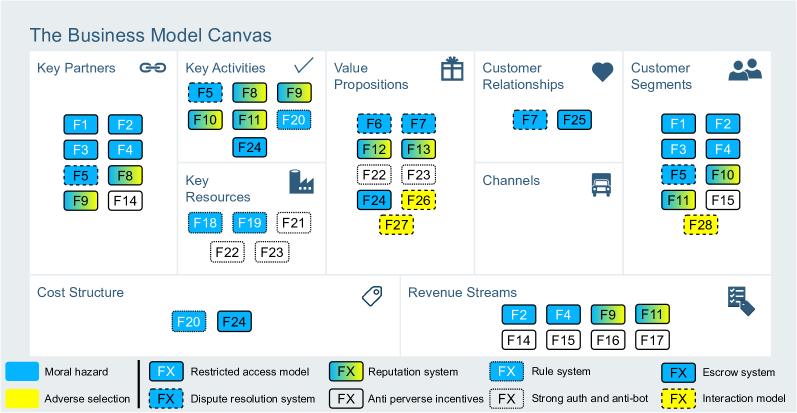Click the Value Propositions gift box icon
This screenshot has width=797, height=413.
(x=452, y=69)
